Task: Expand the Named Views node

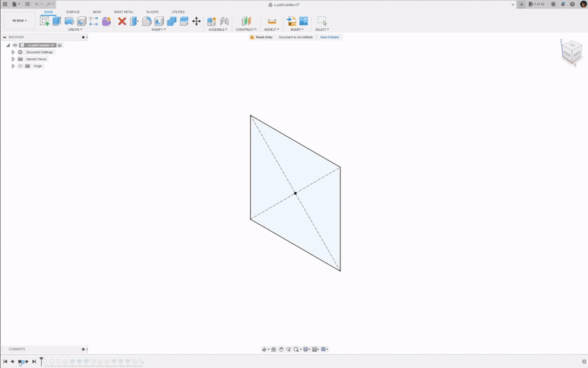Action: click(13, 59)
